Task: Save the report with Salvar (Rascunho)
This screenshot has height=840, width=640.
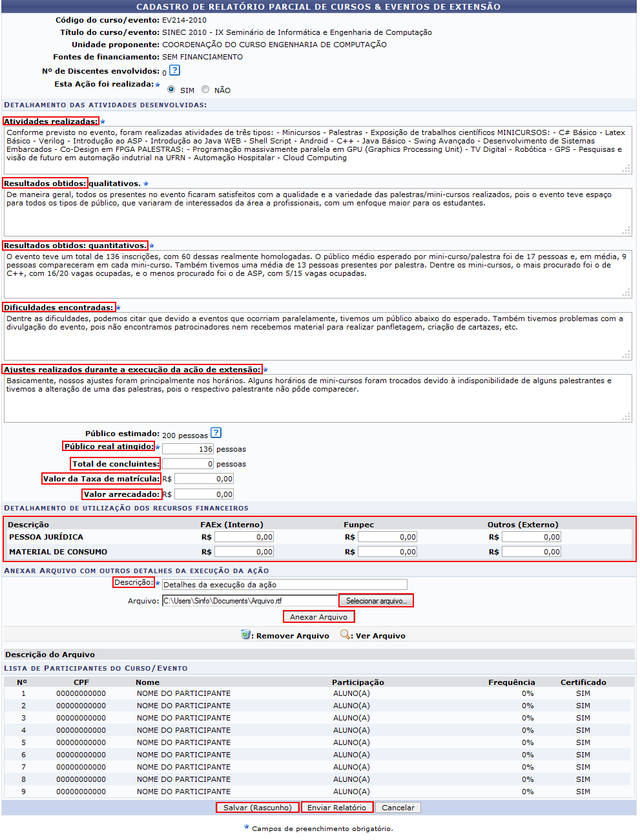Action: [258, 808]
